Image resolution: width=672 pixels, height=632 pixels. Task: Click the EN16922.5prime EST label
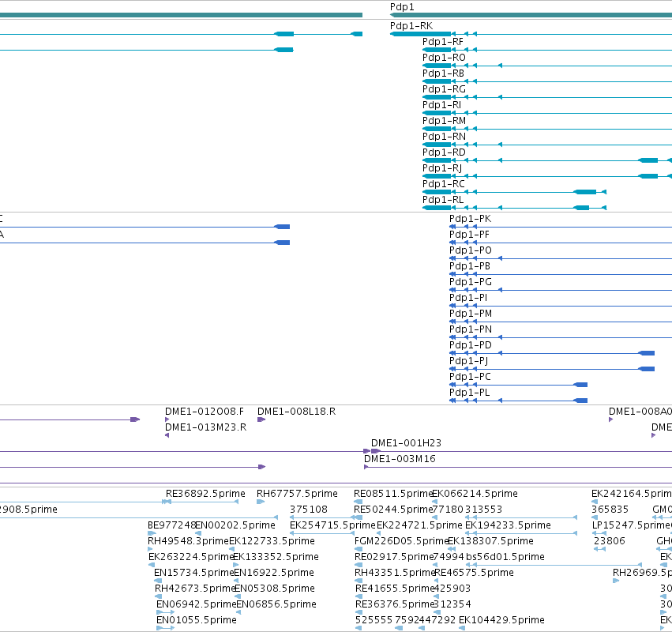(274, 574)
